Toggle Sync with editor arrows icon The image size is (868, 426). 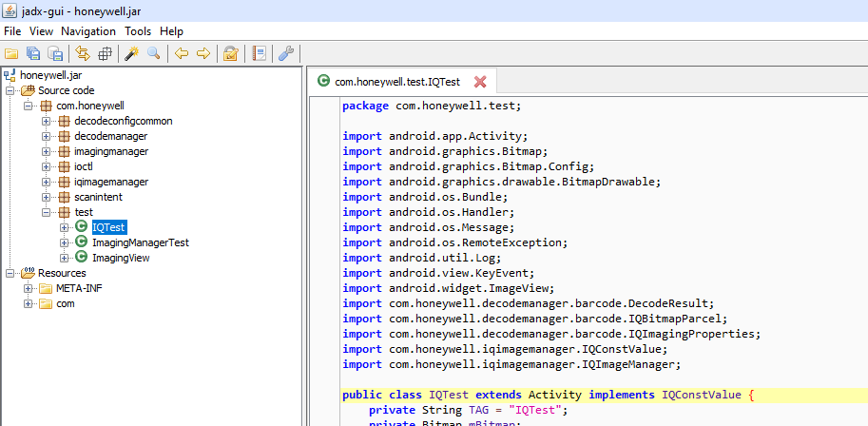[x=83, y=53]
